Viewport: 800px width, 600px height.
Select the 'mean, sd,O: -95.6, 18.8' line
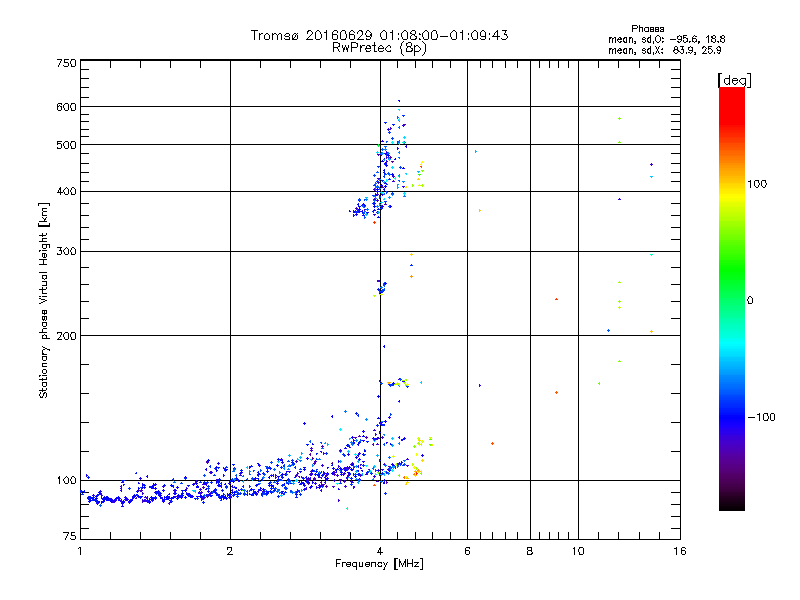point(666,39)
